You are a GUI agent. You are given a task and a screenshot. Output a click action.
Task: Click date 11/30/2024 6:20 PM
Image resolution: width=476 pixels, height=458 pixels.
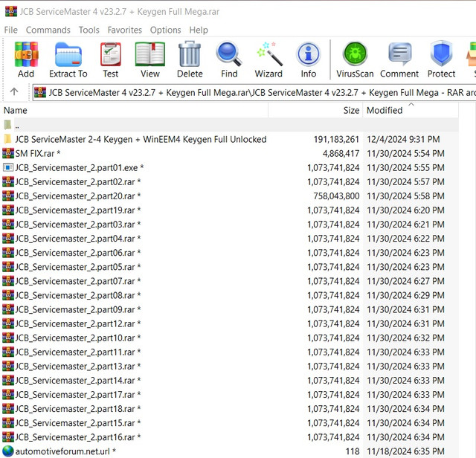(405, 210)
